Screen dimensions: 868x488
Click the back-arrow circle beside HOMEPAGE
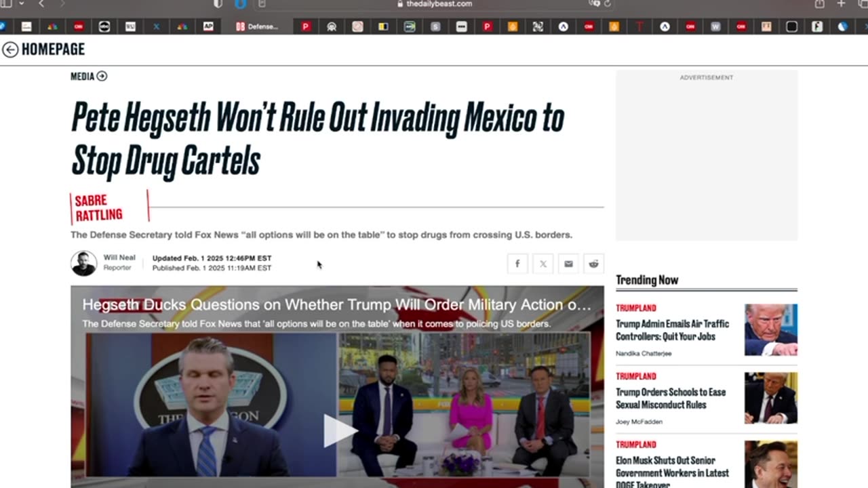point(10,49)
